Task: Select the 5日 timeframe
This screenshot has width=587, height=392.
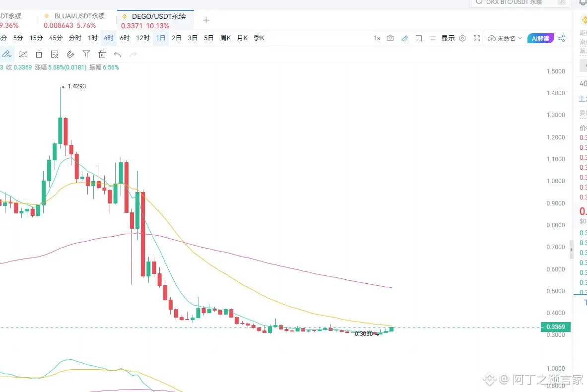Action: tap(208, 38)
